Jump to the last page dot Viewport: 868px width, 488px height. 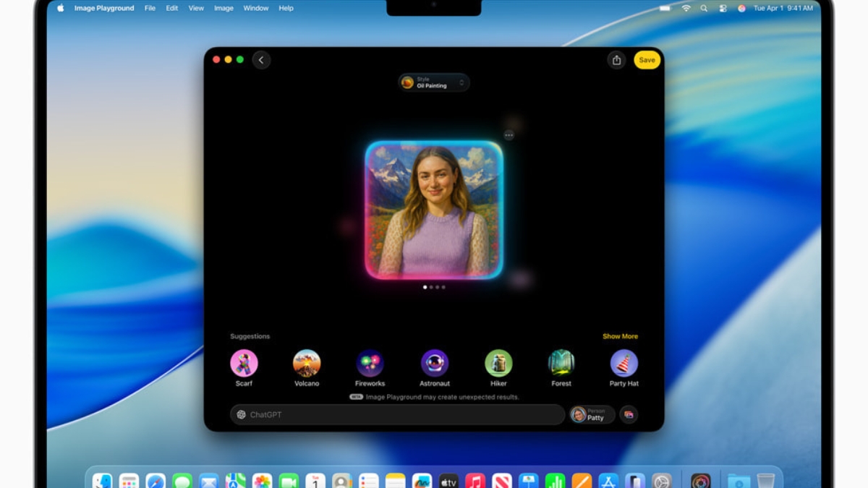pos(443,287)
